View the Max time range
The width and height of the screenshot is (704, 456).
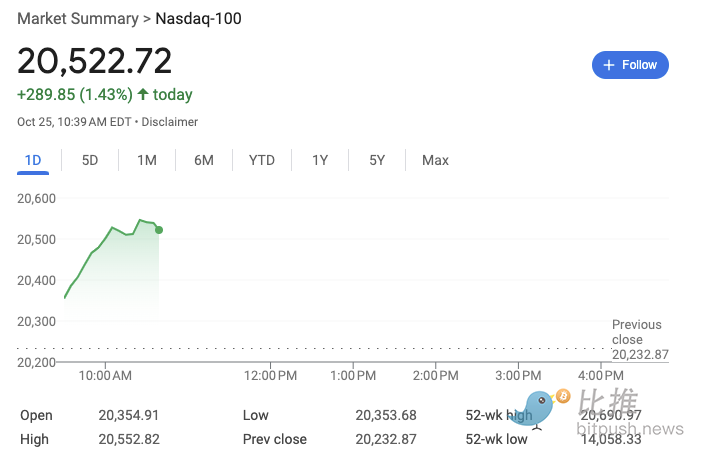(x=435, y=160)
